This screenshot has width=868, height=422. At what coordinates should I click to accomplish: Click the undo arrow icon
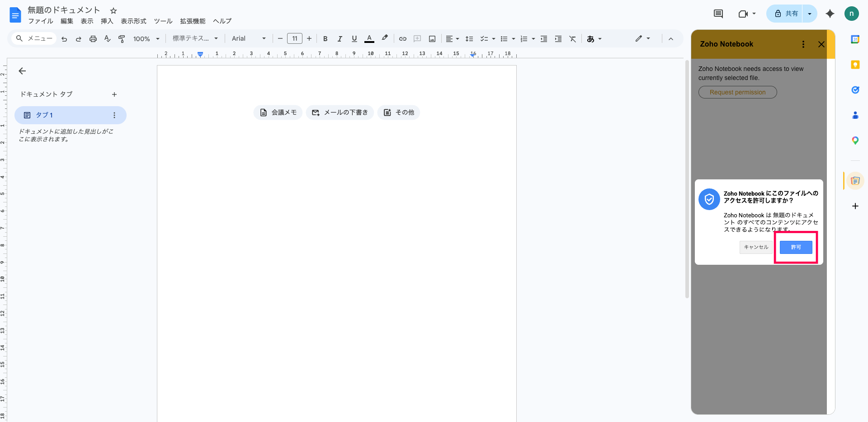[64, 39]
